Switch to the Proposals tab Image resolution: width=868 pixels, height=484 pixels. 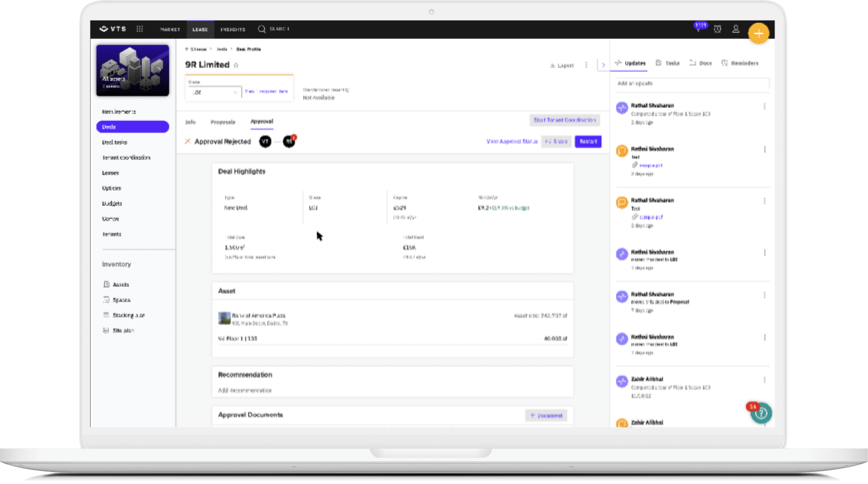click(223, 122)
